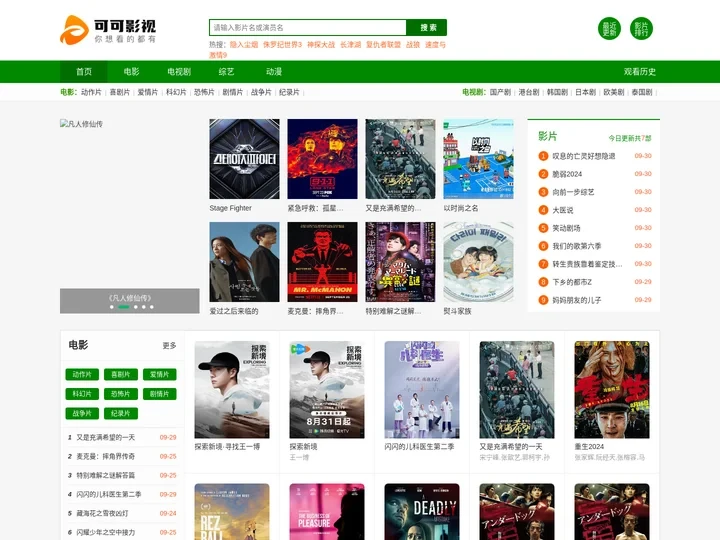Open the 电视剧 nav tab

click(x=179, y=72)
